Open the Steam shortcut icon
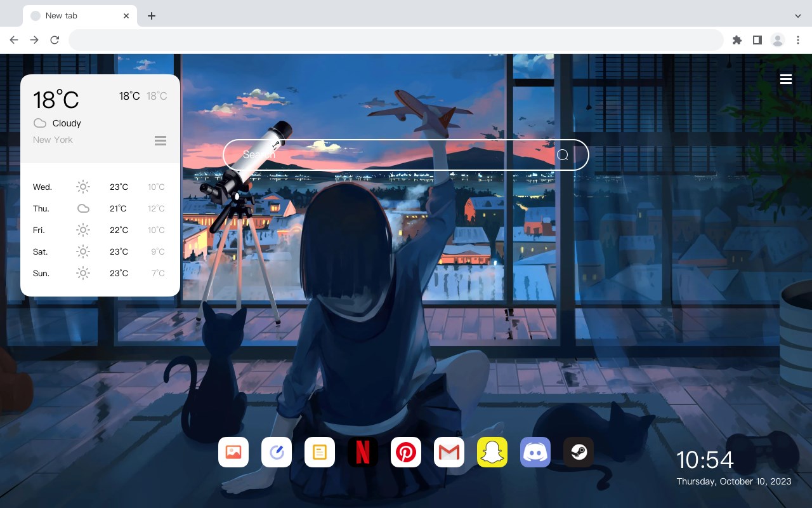Screen dimensions: 812x508 coord(579,452)
